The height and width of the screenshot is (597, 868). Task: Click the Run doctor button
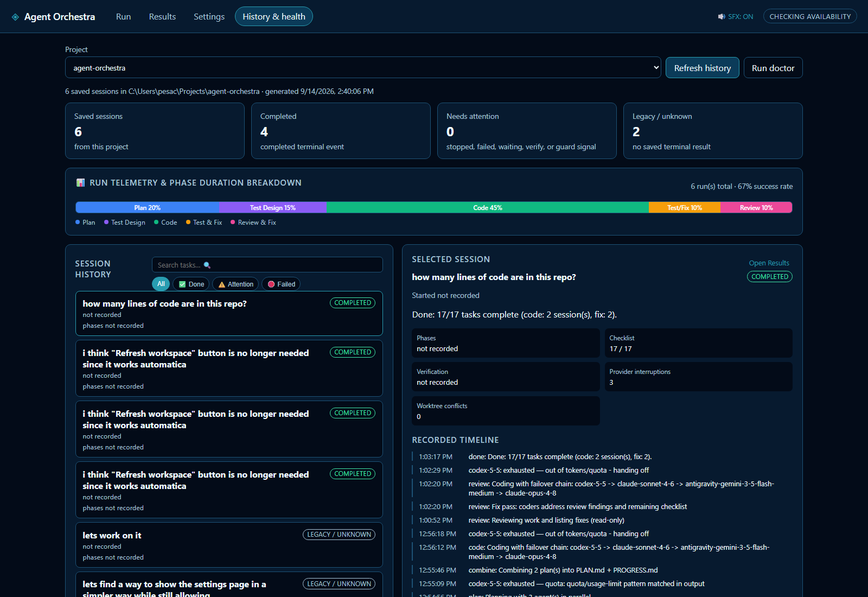click(773, 68)
